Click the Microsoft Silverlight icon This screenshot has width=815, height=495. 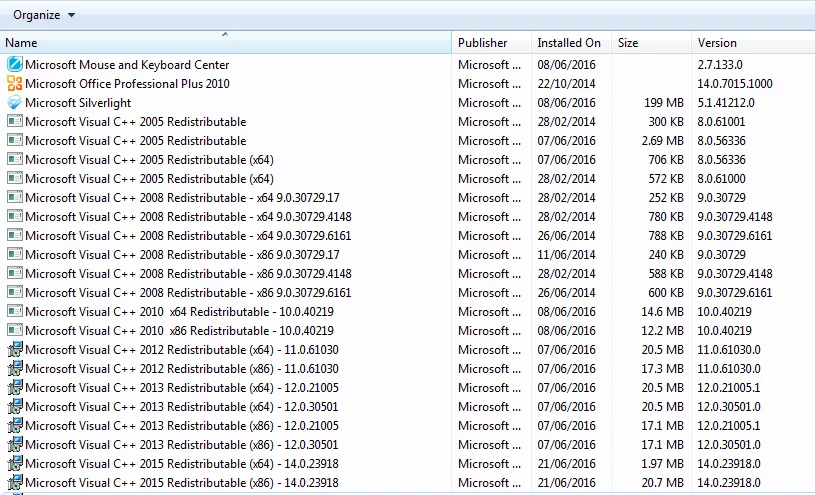15,102
